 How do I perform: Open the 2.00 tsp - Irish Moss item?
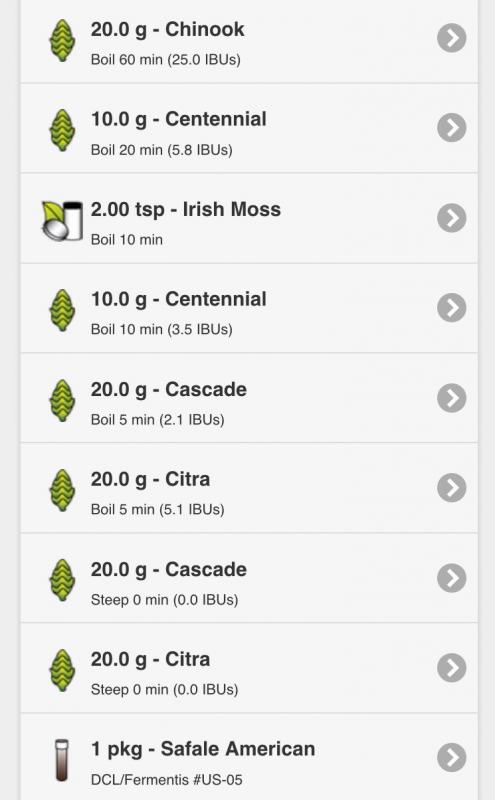(x=249, y=218)
